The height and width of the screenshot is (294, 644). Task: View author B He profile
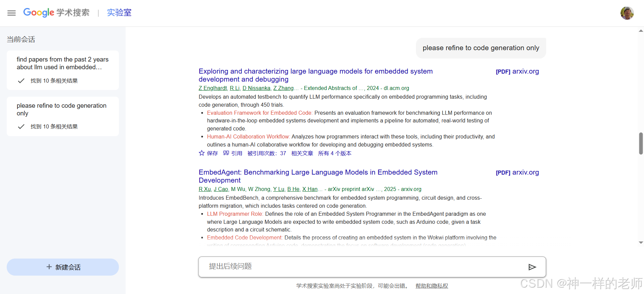pos(293,189)
